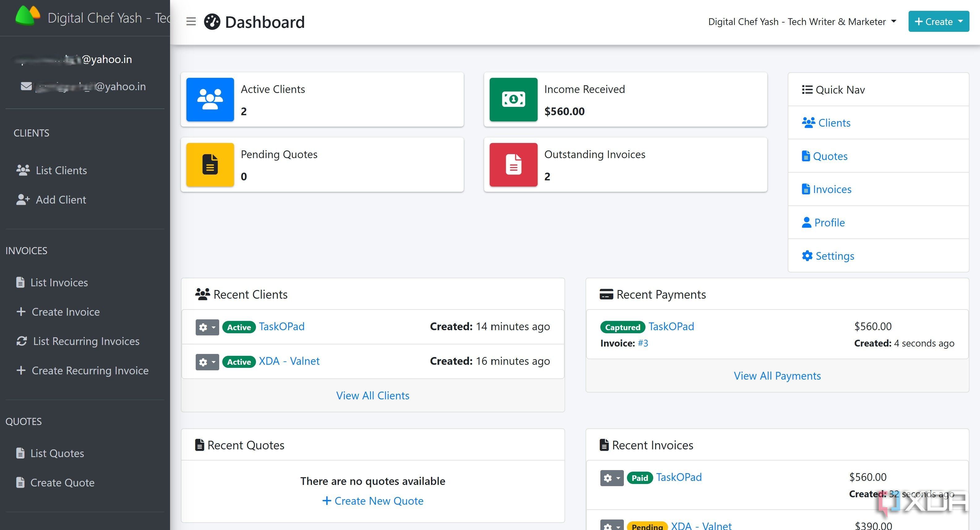Click the Captured status badge
Image resolution: width=980 pixels, height=530 pixels.
click(622, 327)
